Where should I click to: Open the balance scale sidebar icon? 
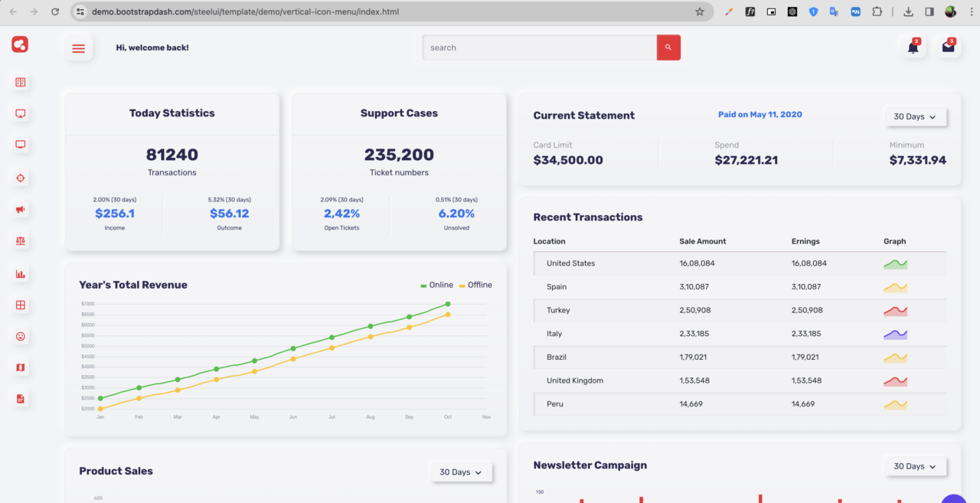pos(21,240)
